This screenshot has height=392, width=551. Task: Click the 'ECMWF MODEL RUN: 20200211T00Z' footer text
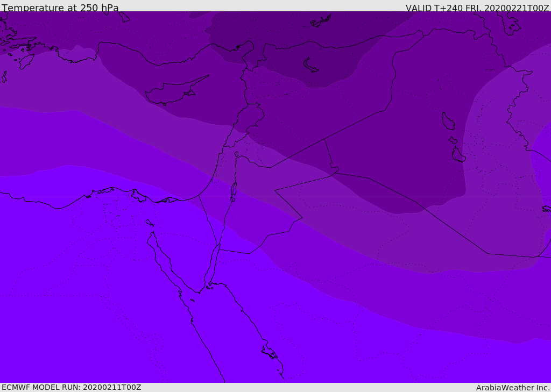pos(72,387)
